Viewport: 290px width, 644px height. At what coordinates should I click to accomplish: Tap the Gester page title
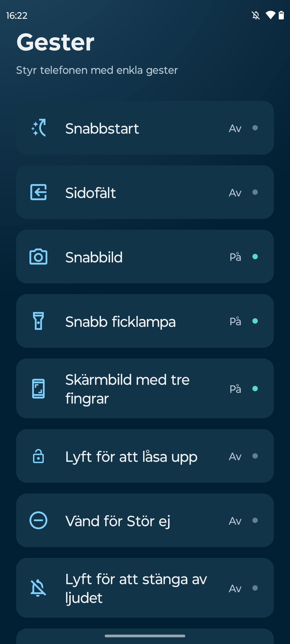coord(55,42)
